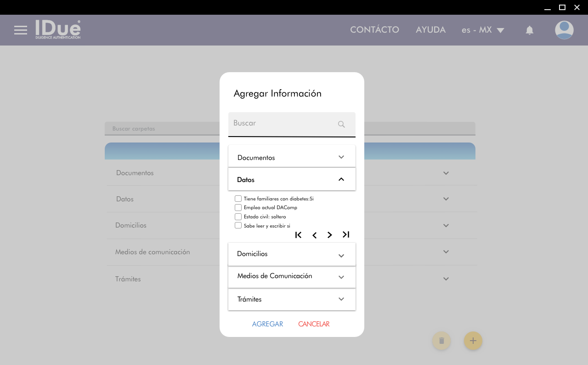Click the search magnifier icon in dialog
This screenshot has height=365, width=588.
341,124
